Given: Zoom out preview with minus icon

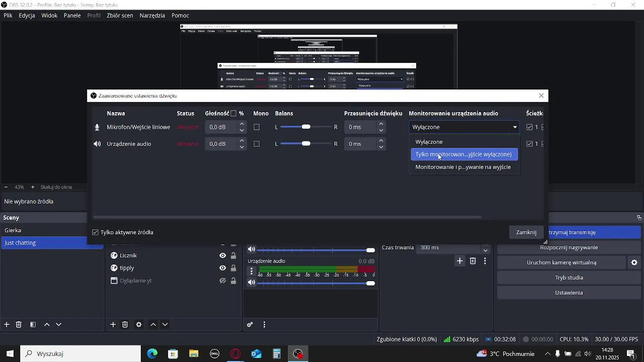Looking at the screenshot, I should pos(6,187).
